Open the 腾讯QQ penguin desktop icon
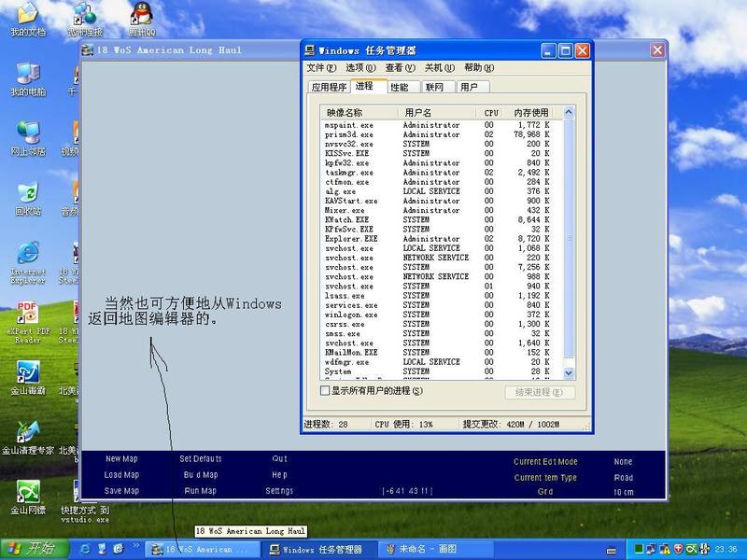The width and height of the screenshot is (747, 560). point(142,16)
